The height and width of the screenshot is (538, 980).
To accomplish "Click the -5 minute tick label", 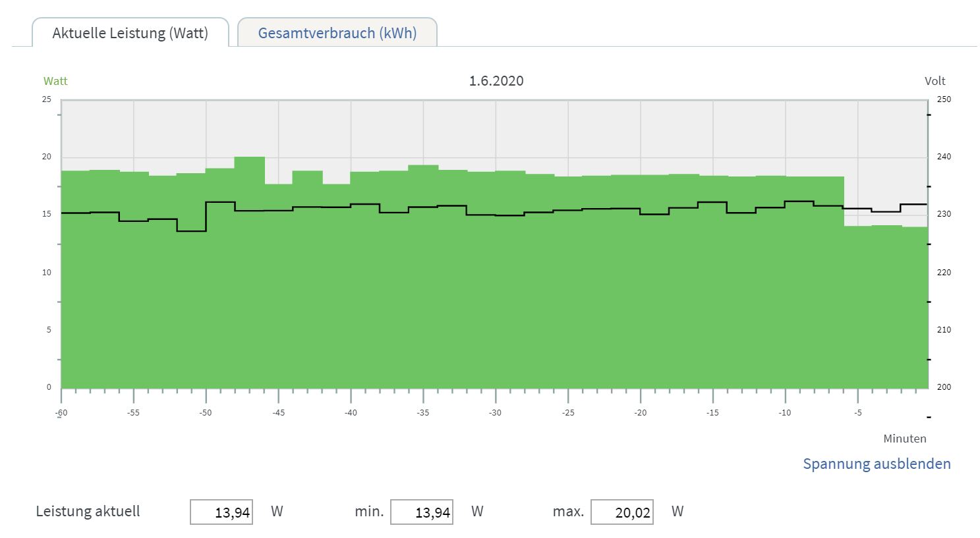I will [x=857, y=413].
